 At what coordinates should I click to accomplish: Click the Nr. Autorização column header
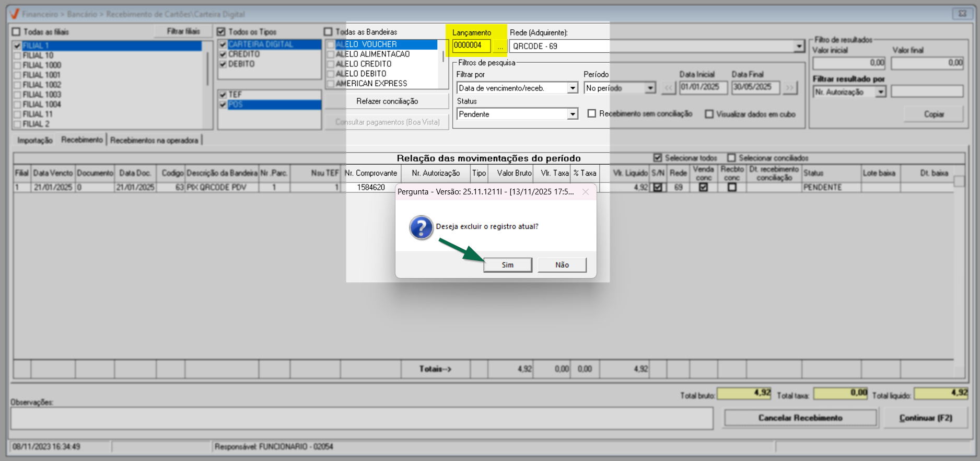tap(436, 173)
